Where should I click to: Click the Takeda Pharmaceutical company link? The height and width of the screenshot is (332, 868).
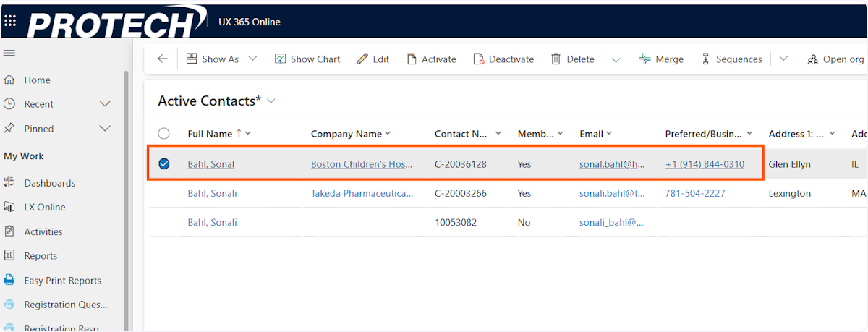coord(362,193)
